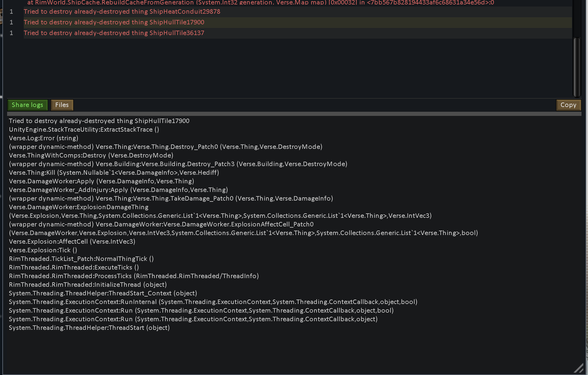Click the window resize handle icon

[578, 368]
